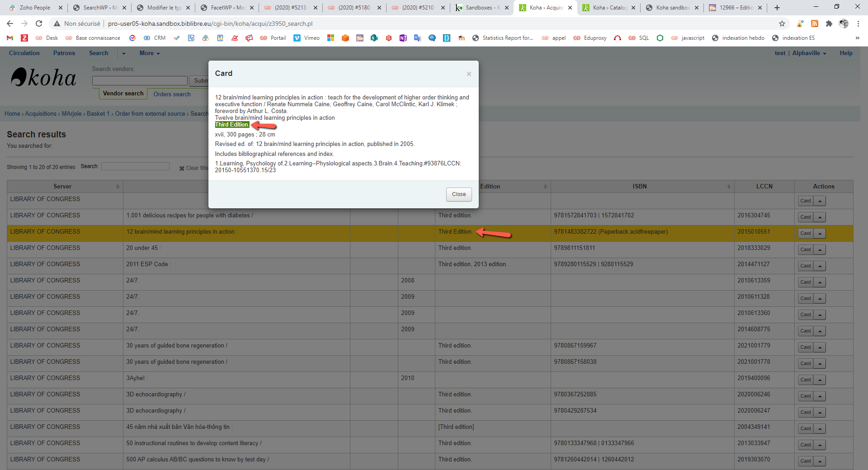Screen dimensions: 868x470
Task: Close the Card modal with X icon
Action: (x=469, y=74)
